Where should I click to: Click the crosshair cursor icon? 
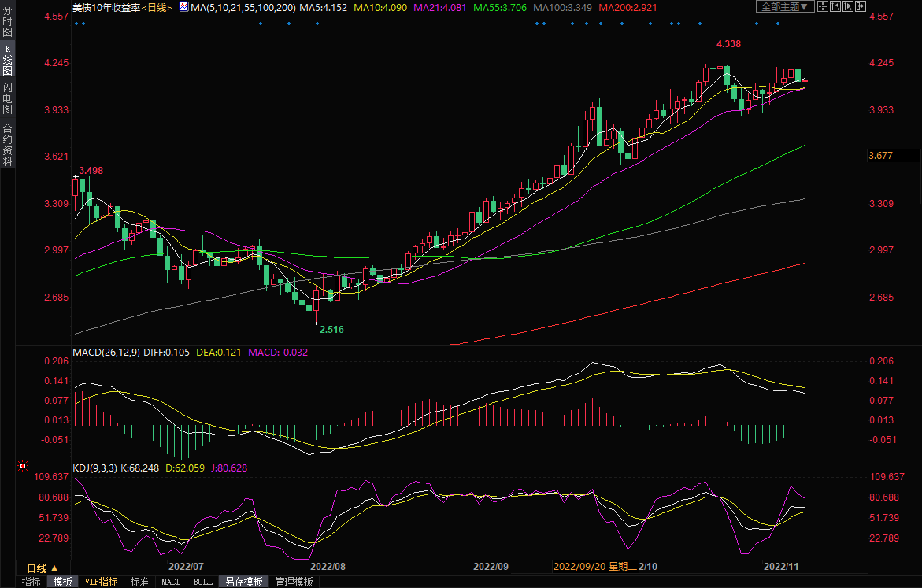pyautogui.click(x=823, y=6)
